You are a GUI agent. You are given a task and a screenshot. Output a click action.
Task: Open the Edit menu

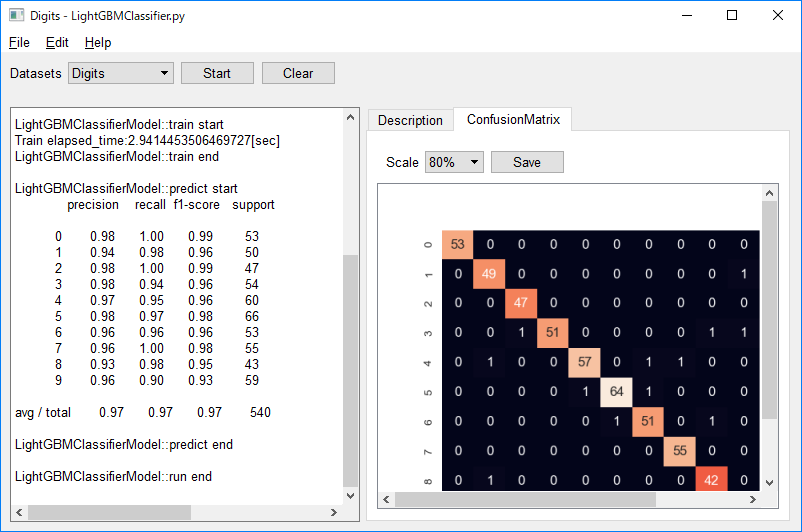57,42
